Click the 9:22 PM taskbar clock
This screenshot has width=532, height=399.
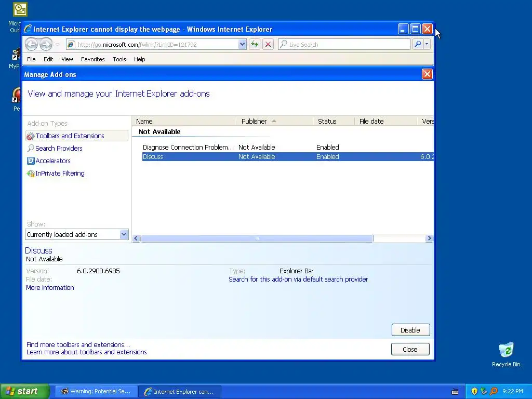coord(513,392)
